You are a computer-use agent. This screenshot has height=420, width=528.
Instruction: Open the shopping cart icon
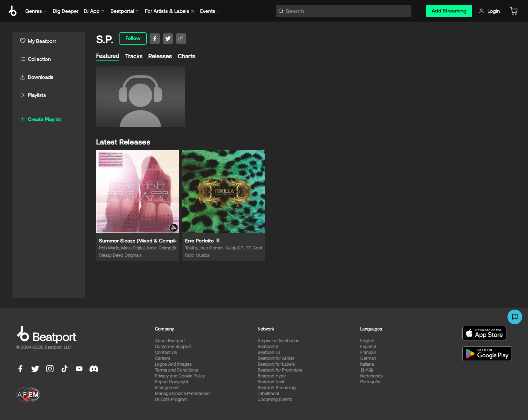(514, 11)
